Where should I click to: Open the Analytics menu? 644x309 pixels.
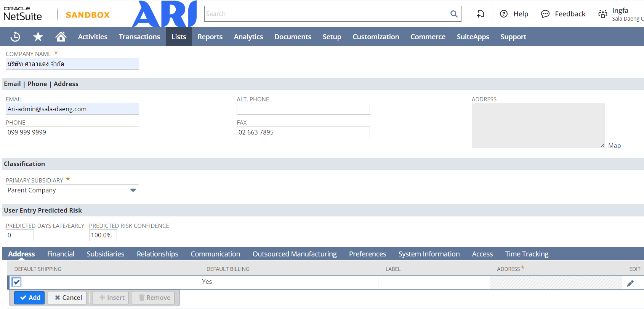pyautogui.click(x=248, y=37)
